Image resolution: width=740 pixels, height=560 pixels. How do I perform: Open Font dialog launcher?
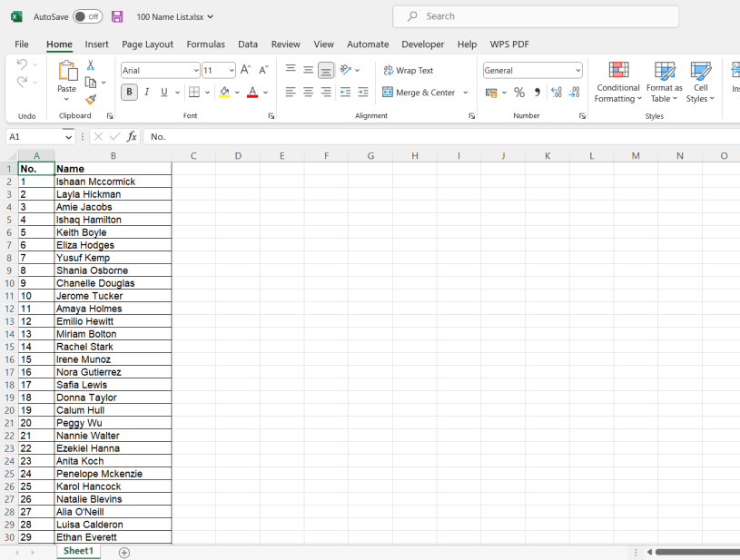tap(271, 116)
